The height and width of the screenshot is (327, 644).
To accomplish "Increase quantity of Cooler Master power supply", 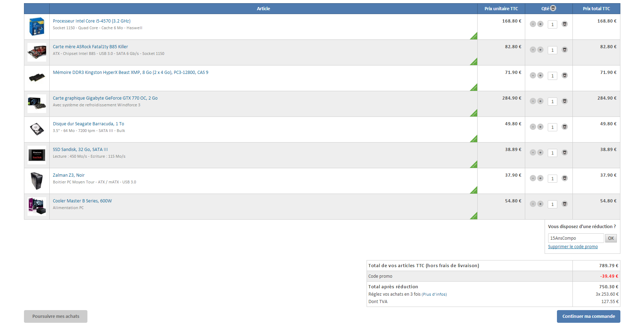I will [x=540, y=204].
